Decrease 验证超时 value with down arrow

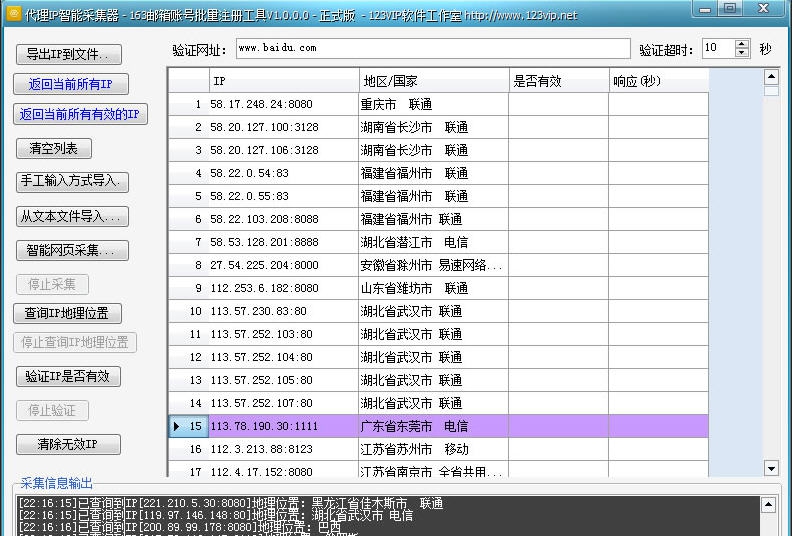[x=742, y=53]
